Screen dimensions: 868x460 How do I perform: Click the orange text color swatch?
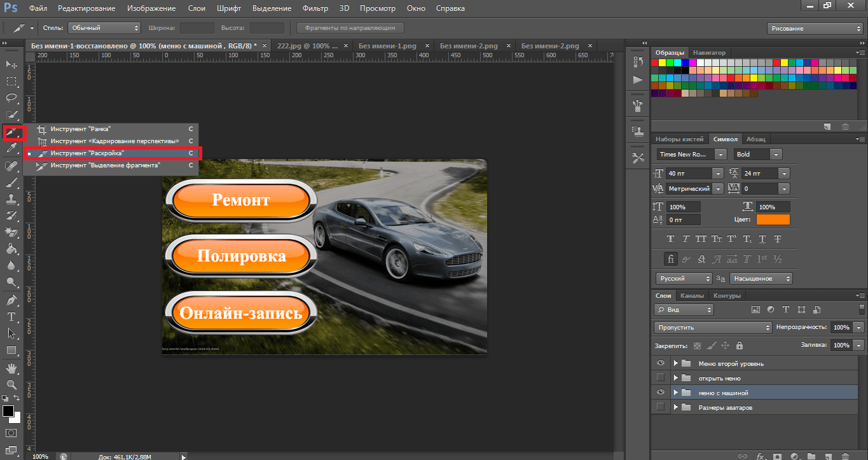click(x=773, y=220)
